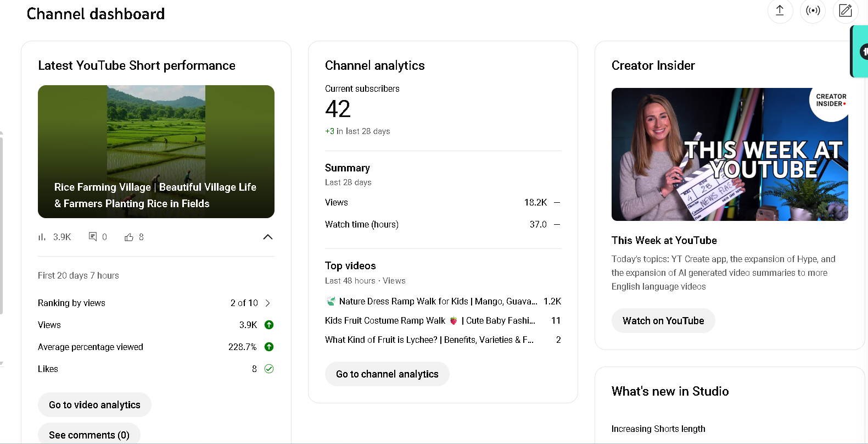This screenshot has width=868, height=444.
Task: Click green up arrow beside Views 3.9K
Action: (269, 325)
